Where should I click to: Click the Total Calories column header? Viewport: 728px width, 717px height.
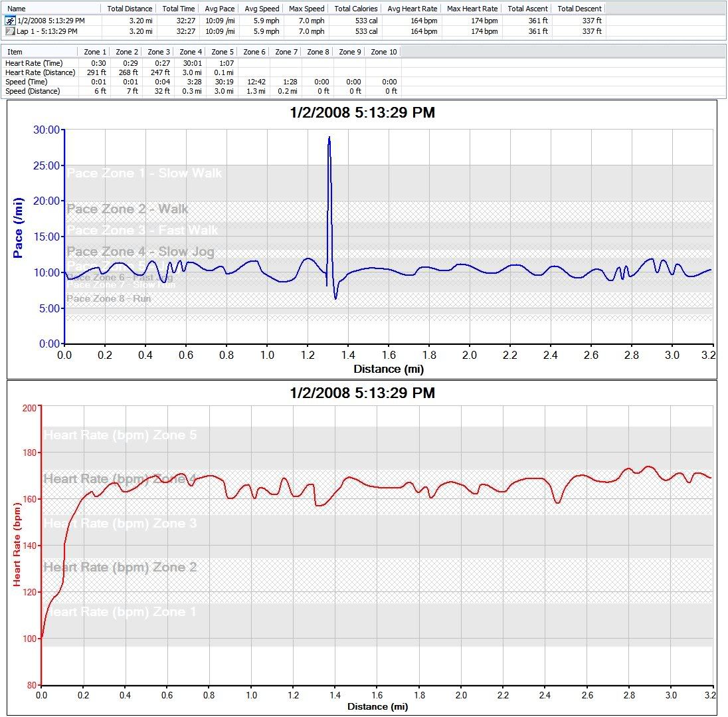pyautogui.click(x=356, y=9)
